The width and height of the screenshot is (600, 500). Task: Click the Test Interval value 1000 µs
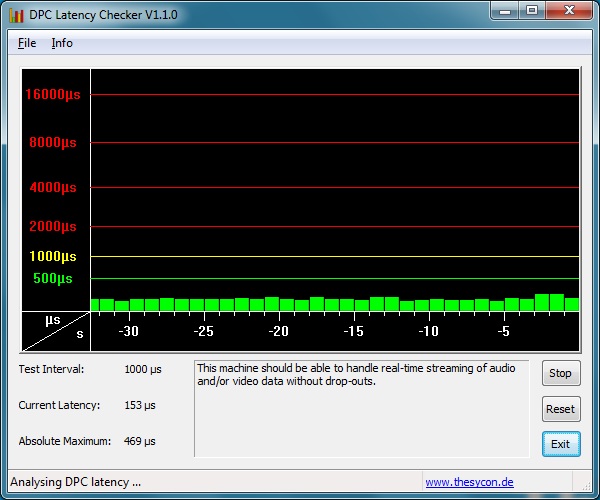point(143,370)
